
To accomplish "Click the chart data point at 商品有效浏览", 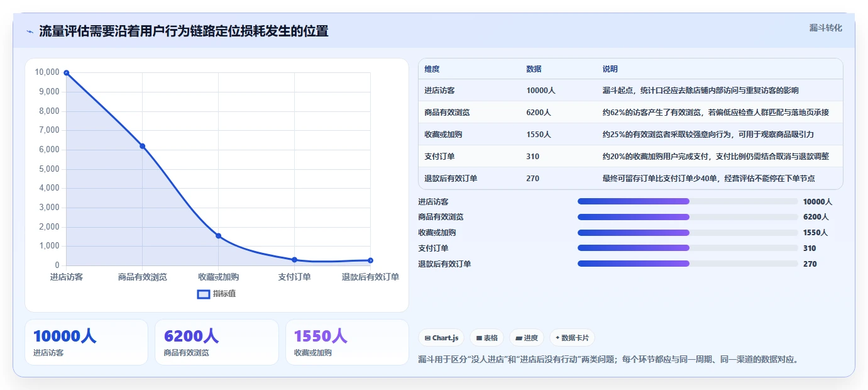I will coord(142,146).
